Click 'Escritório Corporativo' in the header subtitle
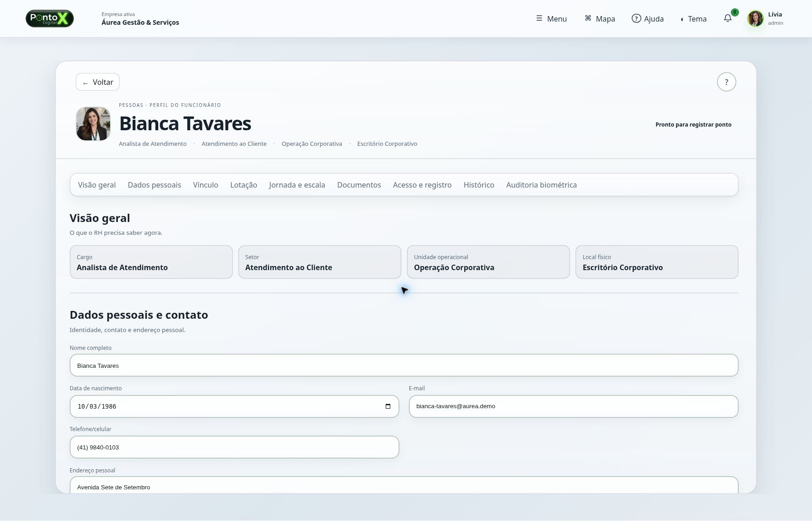This screenshot has width=812, height=521. coord(387,144)
